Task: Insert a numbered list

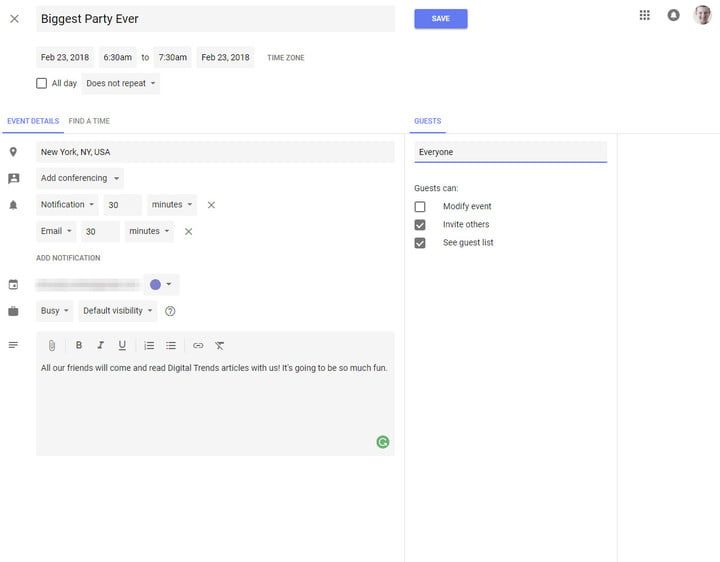Action: (x=149, y=346)
